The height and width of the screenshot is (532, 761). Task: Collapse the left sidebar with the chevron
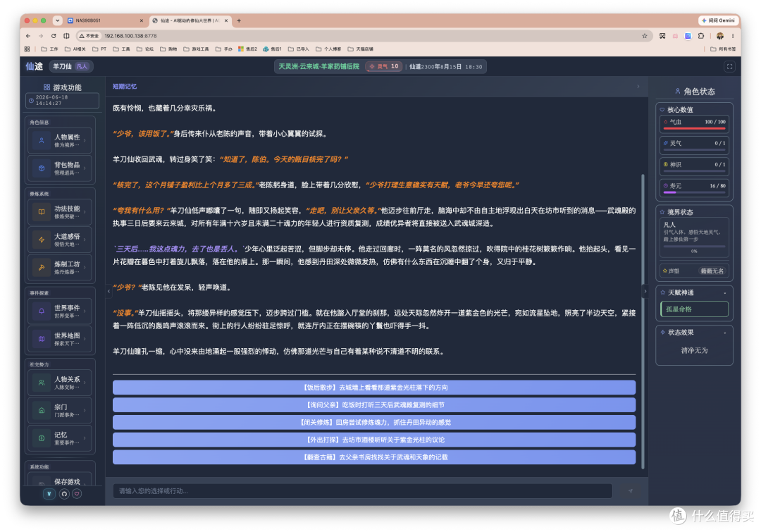(x=109, y=291)
